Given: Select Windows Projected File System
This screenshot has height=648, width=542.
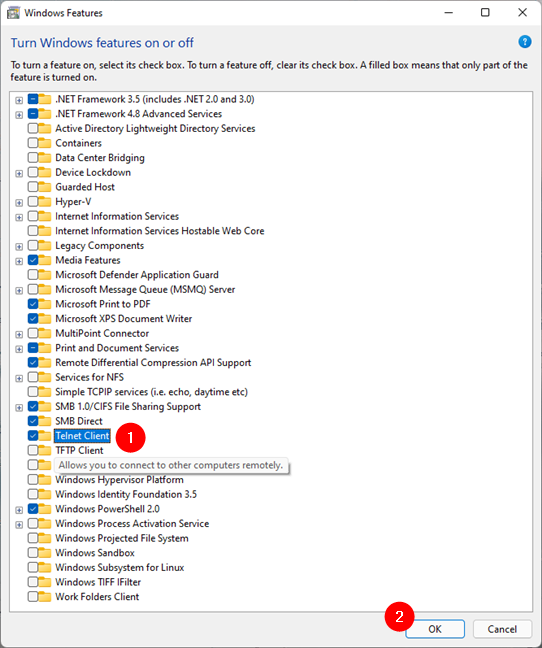Looking at the screenshot, I should click(122, 538).
